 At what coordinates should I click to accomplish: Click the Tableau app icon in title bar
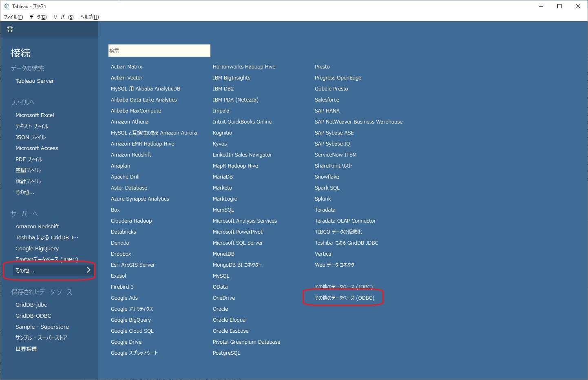[7, 6]
